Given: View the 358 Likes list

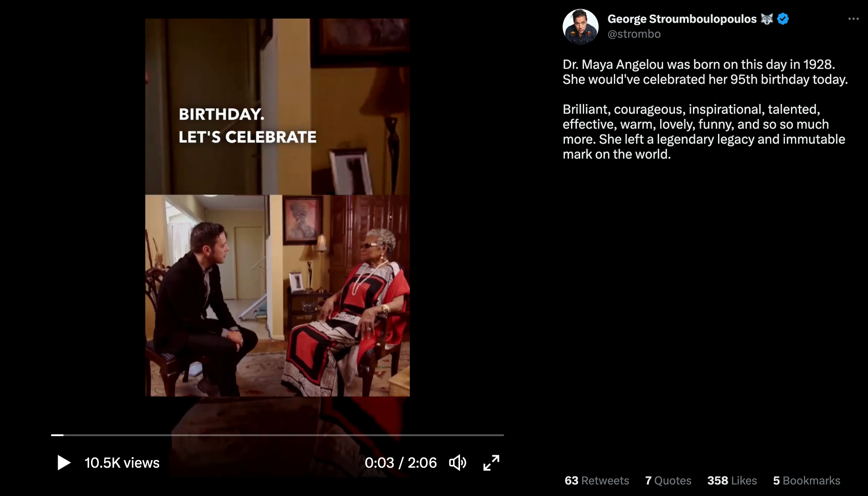Looking at the screenshot, I should pos(732,481).
